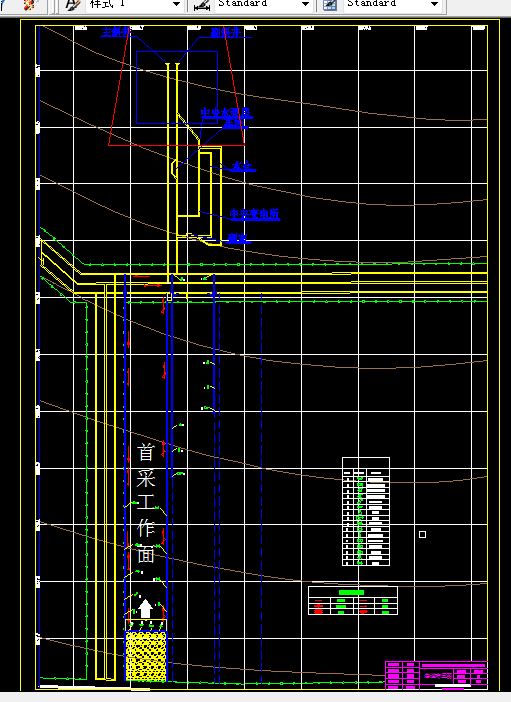Select the yellow hatched goaf area

point(146,656)
